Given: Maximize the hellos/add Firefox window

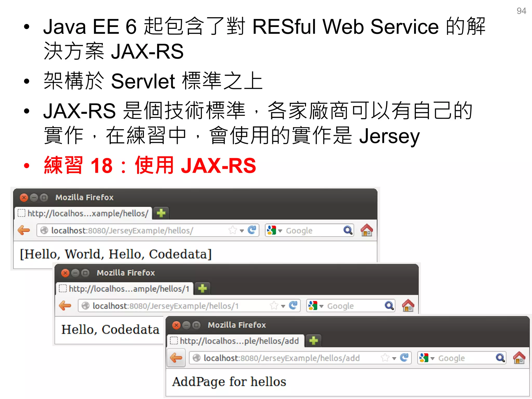Looking at the screenshot, I should tap(196, 325).
